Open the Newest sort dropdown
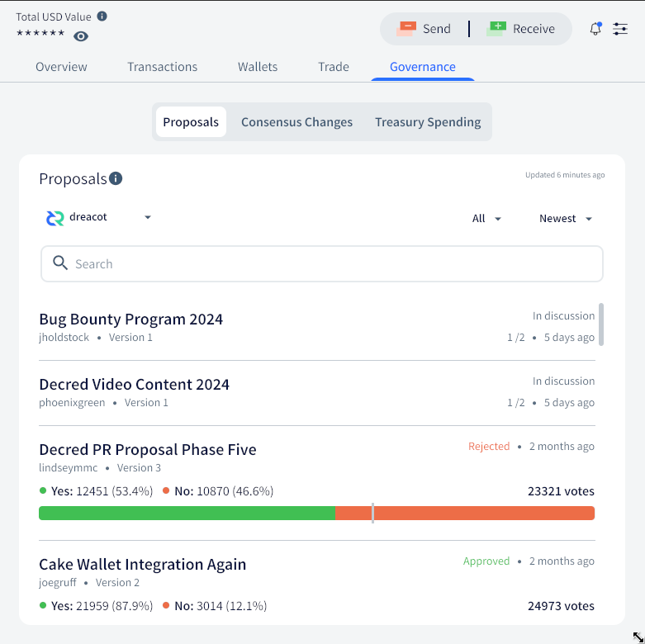Viewport: 645px width, 644px height. click(565, 218)
